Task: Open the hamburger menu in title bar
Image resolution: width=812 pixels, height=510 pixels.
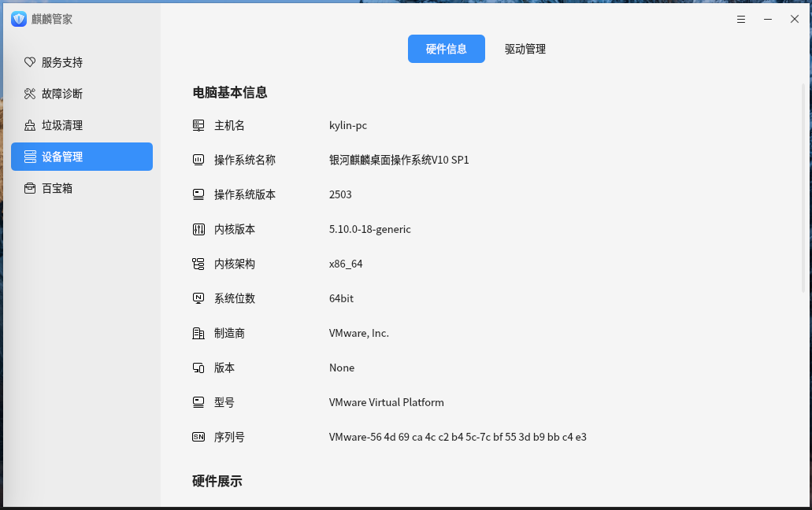Action: (741, 19)
